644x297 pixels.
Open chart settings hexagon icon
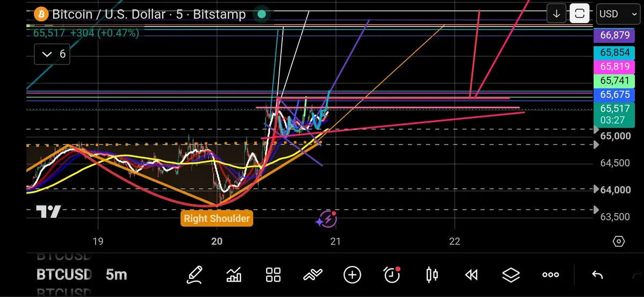pos(618,241)
